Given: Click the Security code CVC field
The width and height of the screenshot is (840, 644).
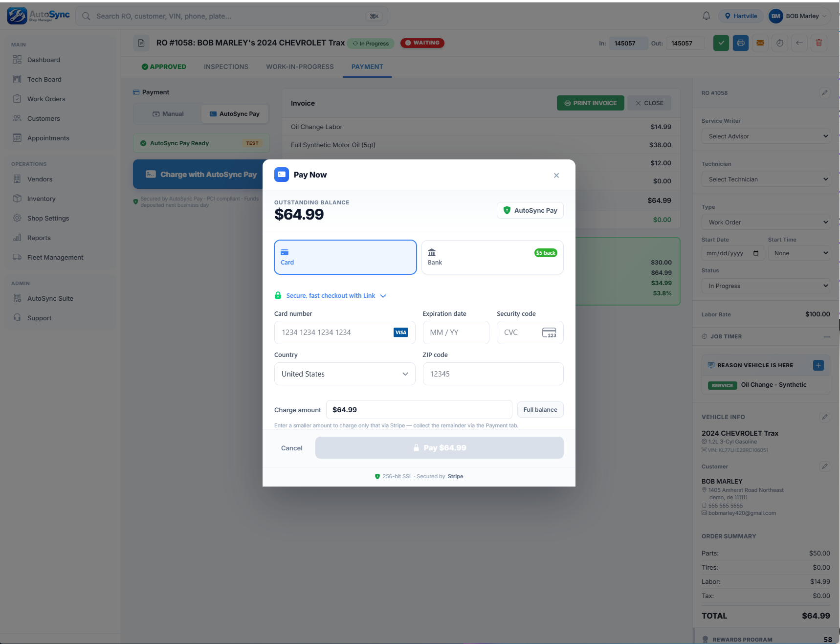Looking at the screenshot, I should pos(530,333).
